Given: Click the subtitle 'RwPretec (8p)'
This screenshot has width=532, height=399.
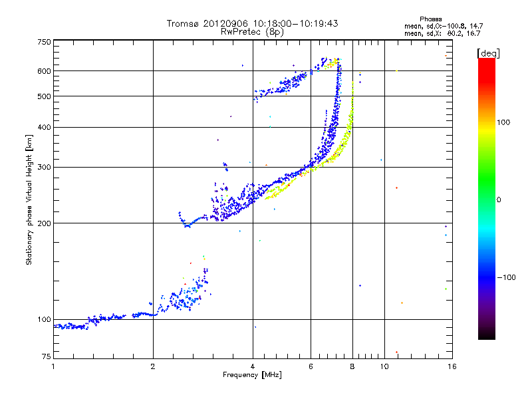Looking at the screenshot, I should coord(252,32).
